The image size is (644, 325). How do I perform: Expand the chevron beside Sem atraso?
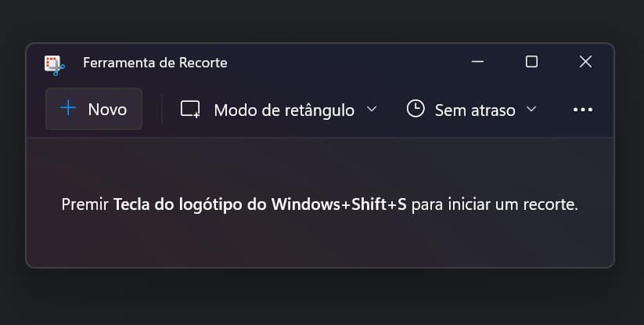(532, 109)
